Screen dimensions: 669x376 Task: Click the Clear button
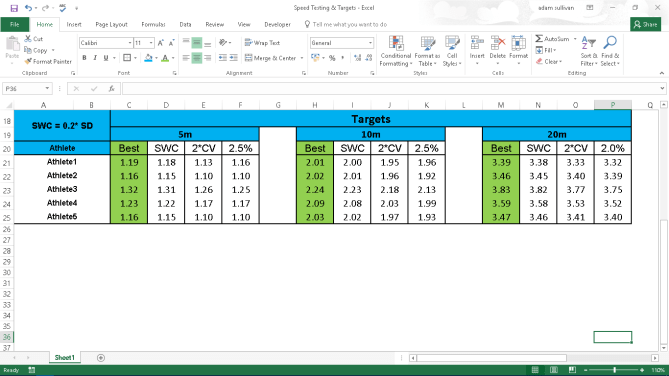(549, 61)
